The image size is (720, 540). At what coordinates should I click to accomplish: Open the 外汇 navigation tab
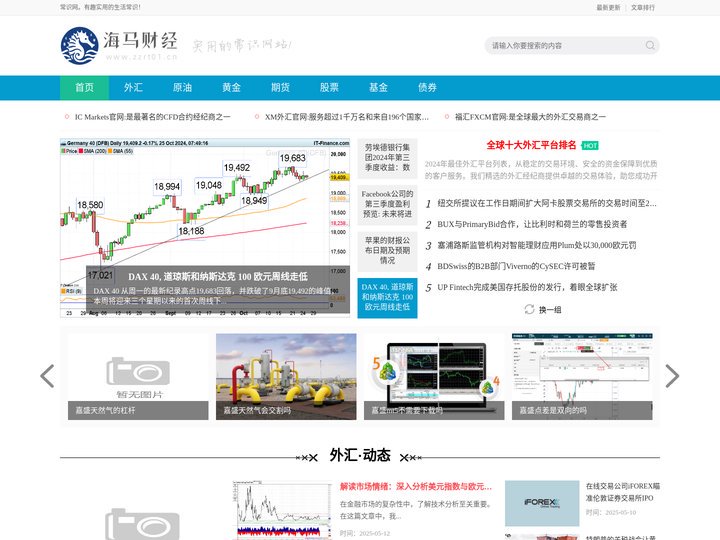click(x=133, y=87)
